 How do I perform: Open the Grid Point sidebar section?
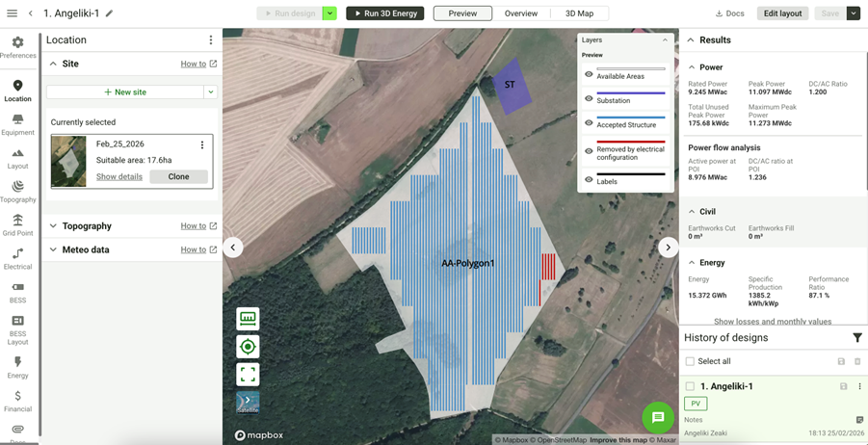(x=17, y=225)
